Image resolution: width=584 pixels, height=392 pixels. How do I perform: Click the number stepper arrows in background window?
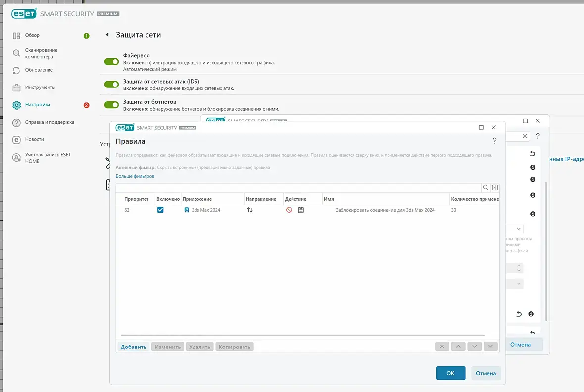pyautogui.click(x=519, y=268)
